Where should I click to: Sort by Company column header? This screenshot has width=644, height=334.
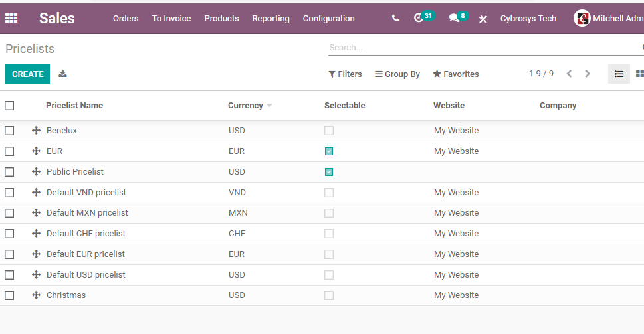point(558,106)
